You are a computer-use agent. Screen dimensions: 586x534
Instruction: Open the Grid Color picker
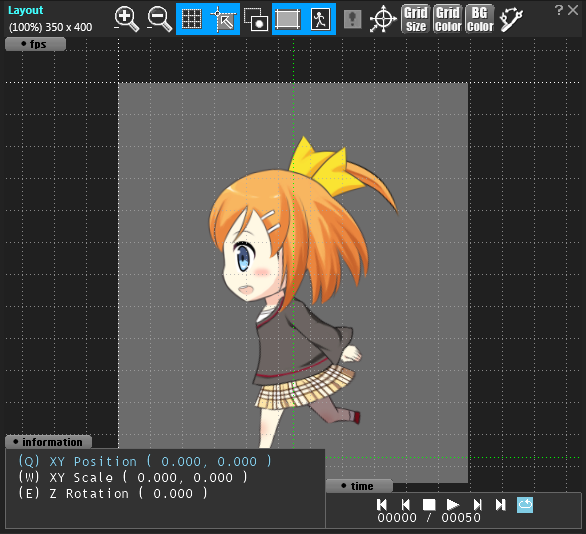click(x=448, y=19)
